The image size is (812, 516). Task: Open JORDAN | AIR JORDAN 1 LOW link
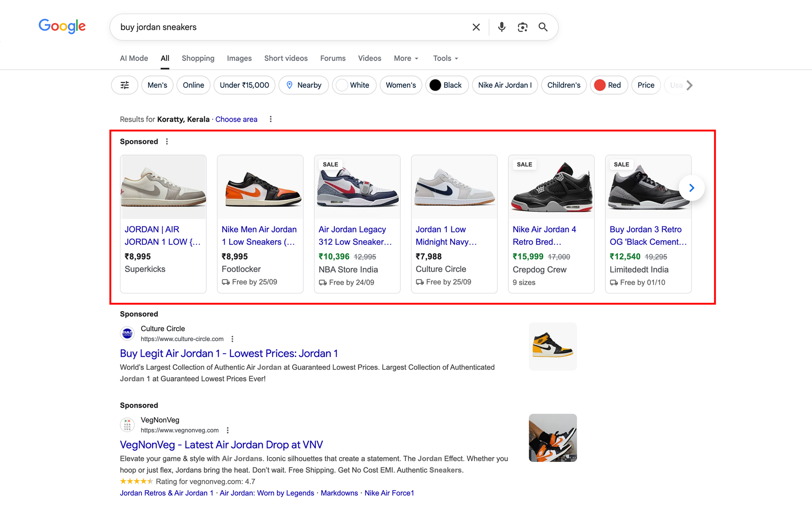pyautogui.click(x=163, y=236)
